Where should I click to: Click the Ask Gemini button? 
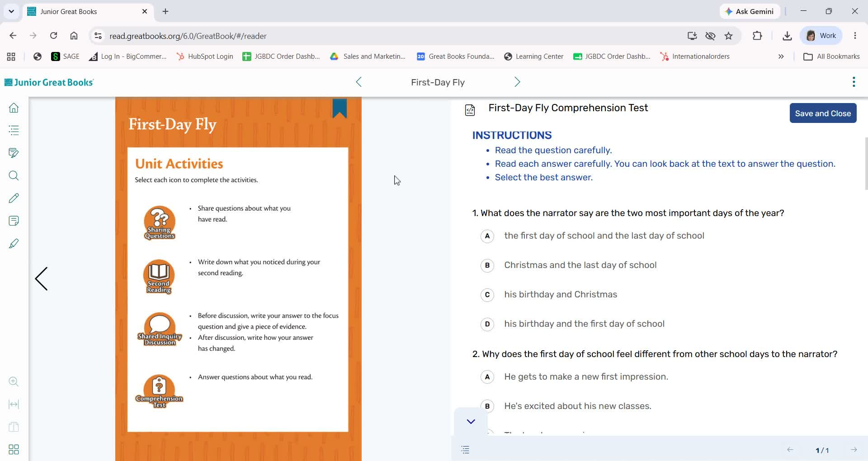[x=749, y=11]
